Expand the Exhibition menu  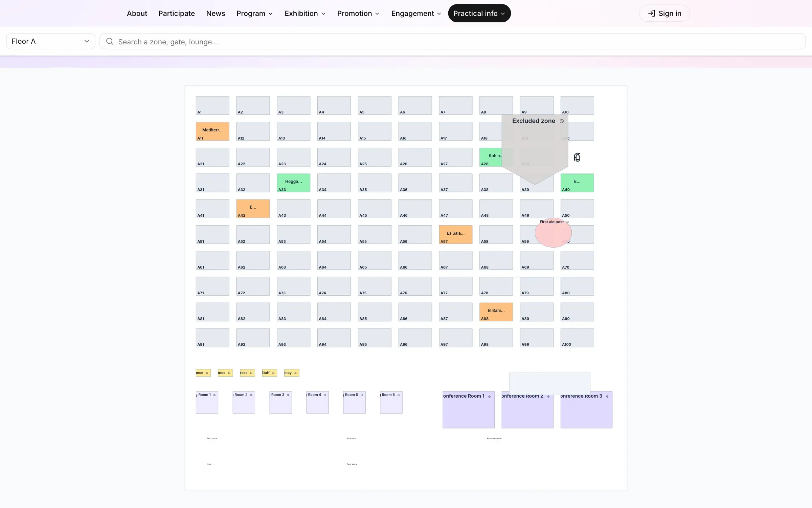305,13
